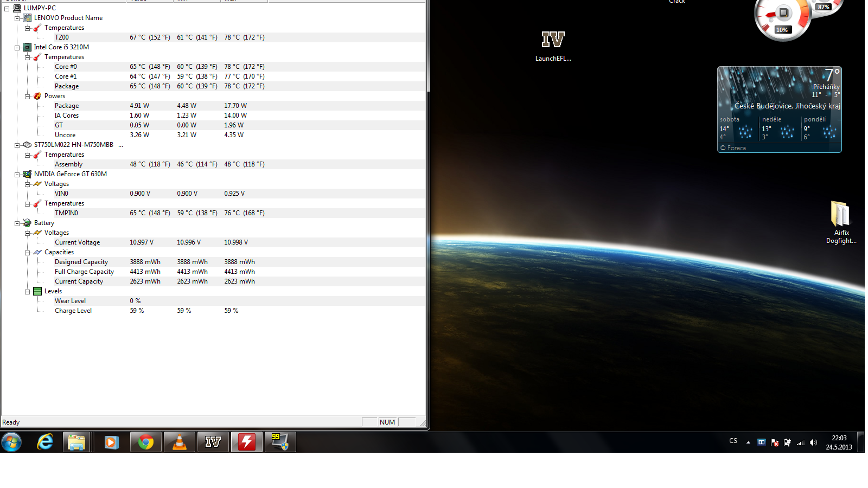Viewport: 868px width, 488px height.
Task: Open the Action Center flag tray icon
Action: (x=775, y=442)
